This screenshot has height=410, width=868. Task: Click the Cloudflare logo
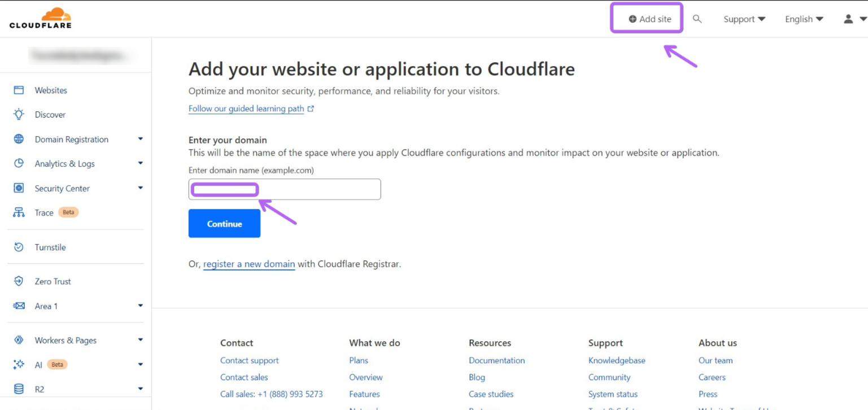pos(40,18)
